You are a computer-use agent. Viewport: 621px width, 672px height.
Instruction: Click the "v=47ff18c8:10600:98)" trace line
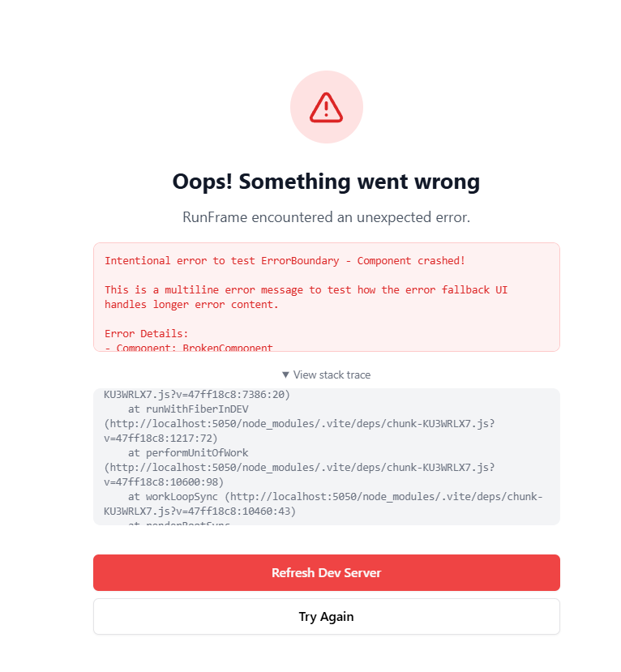pos(164,482)
